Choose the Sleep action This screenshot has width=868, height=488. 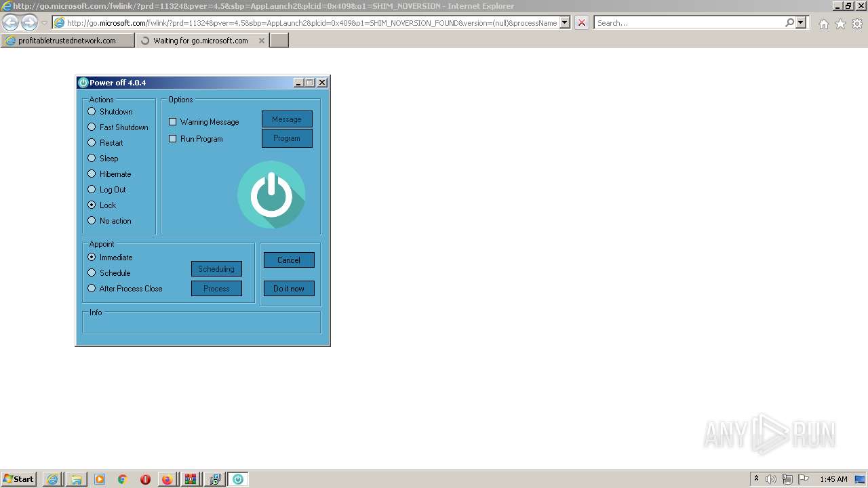tap(102, 159)
